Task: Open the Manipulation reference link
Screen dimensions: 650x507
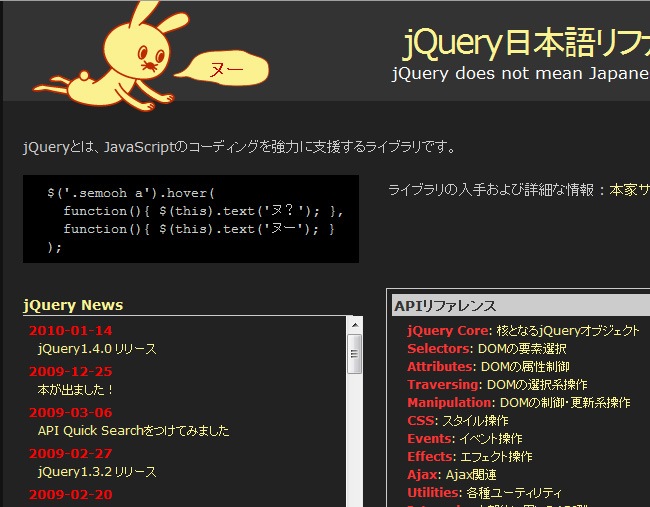Action: (x=451, y=403)
